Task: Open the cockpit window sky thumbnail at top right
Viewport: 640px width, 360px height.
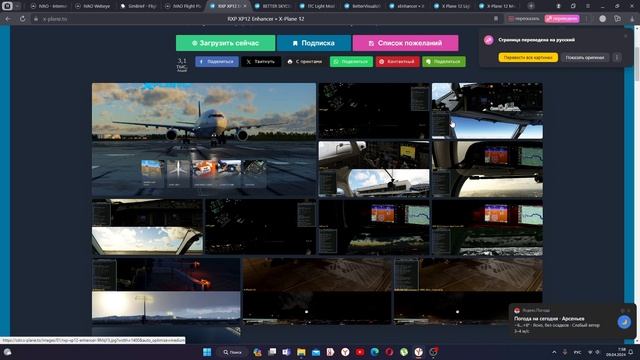Action: 487,111
